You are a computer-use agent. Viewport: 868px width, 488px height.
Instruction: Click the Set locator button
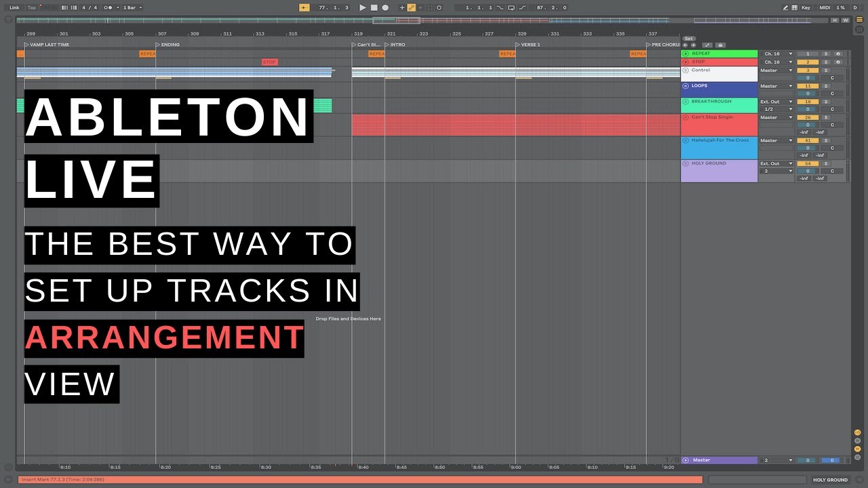click(689, 39)
